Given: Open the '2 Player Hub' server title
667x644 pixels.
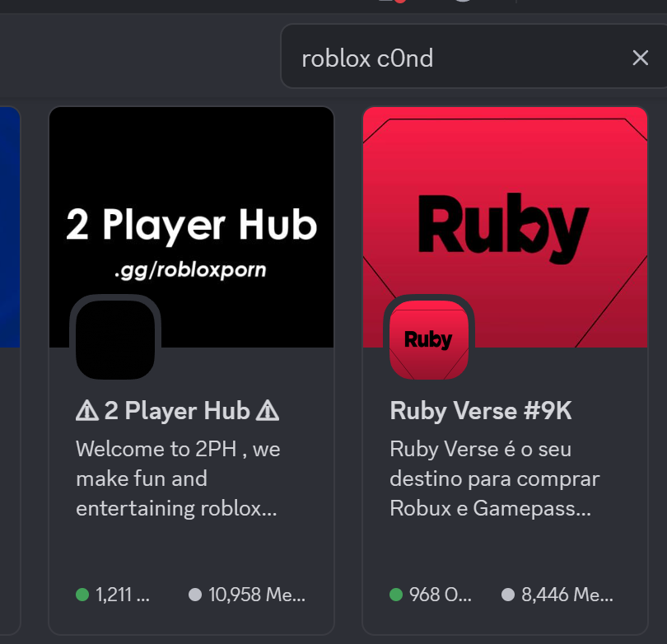Looking at the screenshot, I should (177, 410).
